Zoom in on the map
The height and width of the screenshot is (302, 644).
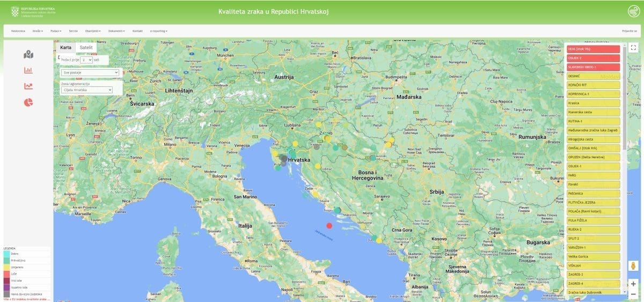click(x=633, y=283)
